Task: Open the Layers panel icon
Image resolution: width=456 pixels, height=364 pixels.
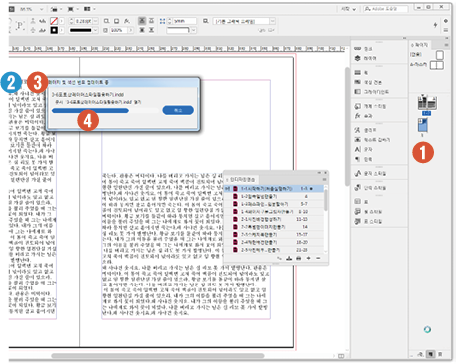Action: pos(358,58)
